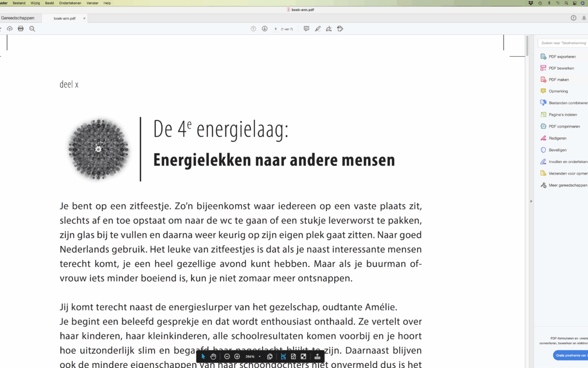Go to previous page with up arrow
588x368 pixels.
[x=254, y=28]
